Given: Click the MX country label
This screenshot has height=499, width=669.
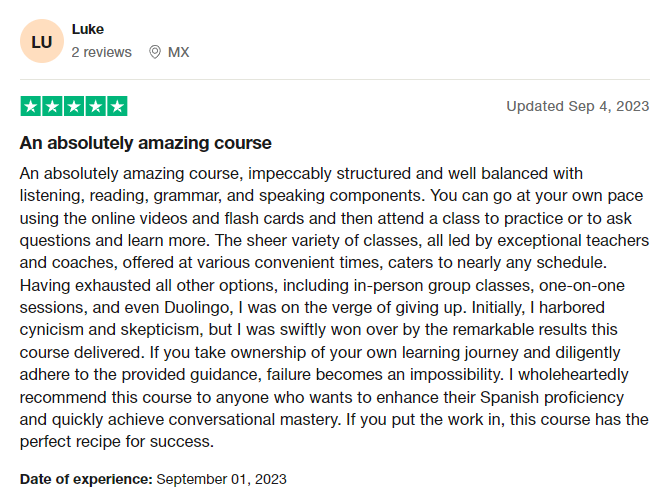Looking at the screenshot, I should pyautogui.click(x=178, y=52).
